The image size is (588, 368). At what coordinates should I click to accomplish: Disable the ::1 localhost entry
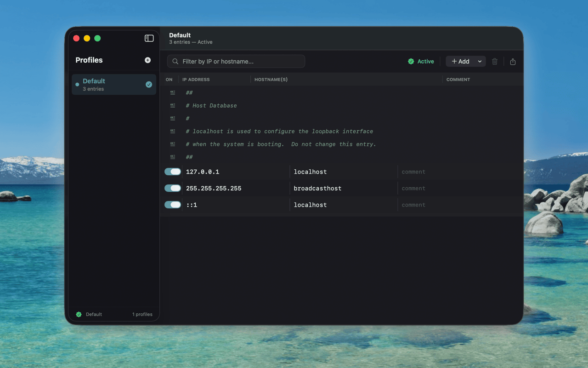172,204
